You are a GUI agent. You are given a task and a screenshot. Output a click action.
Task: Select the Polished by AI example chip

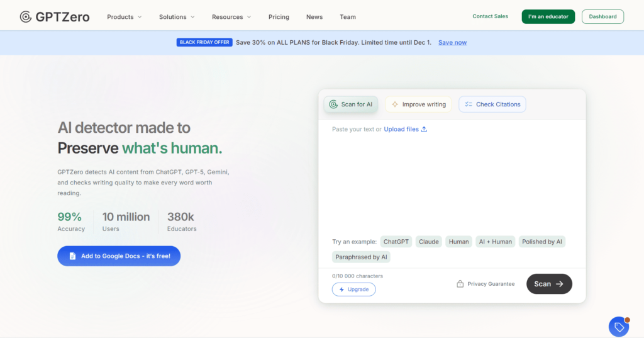tap(542, 242)
